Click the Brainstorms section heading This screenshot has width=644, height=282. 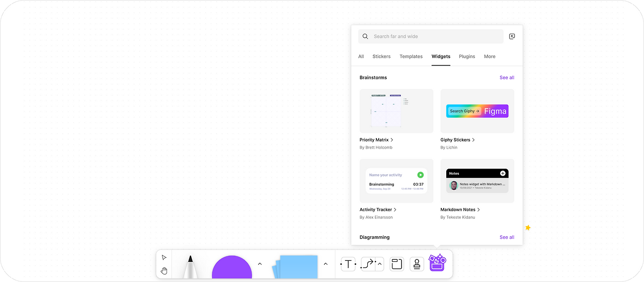(x=373, y=78)
